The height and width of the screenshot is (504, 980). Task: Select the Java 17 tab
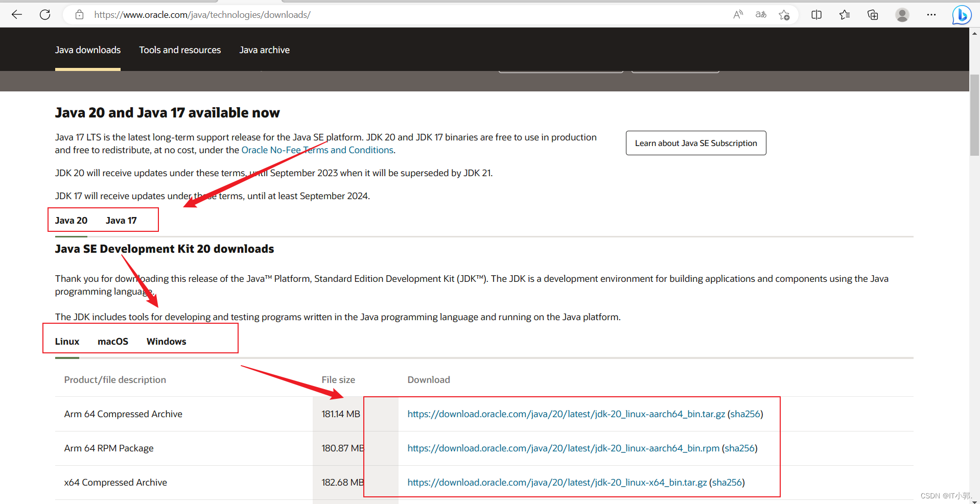121,221
